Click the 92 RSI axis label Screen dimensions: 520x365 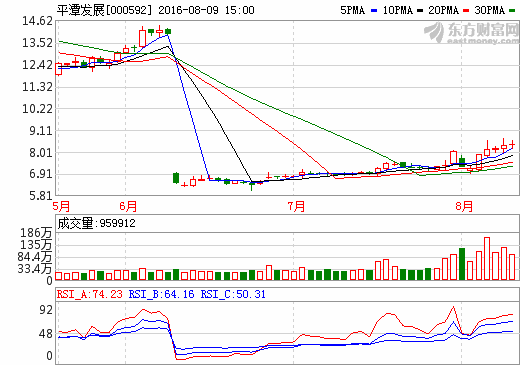tap(46, 310)
